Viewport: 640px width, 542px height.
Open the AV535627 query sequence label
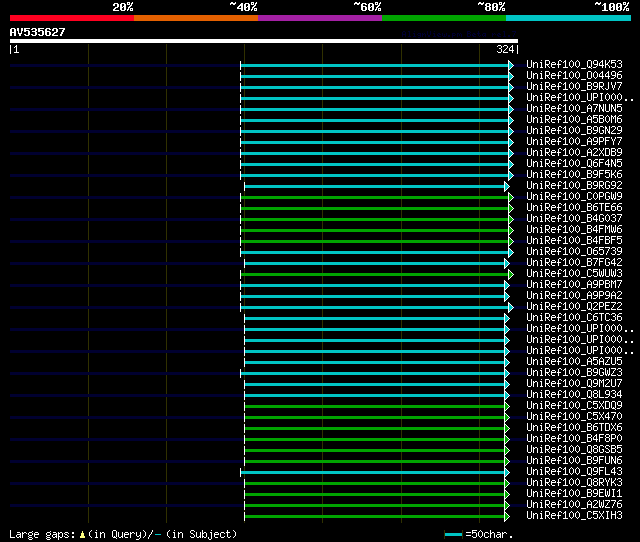(x=37, y=32)
